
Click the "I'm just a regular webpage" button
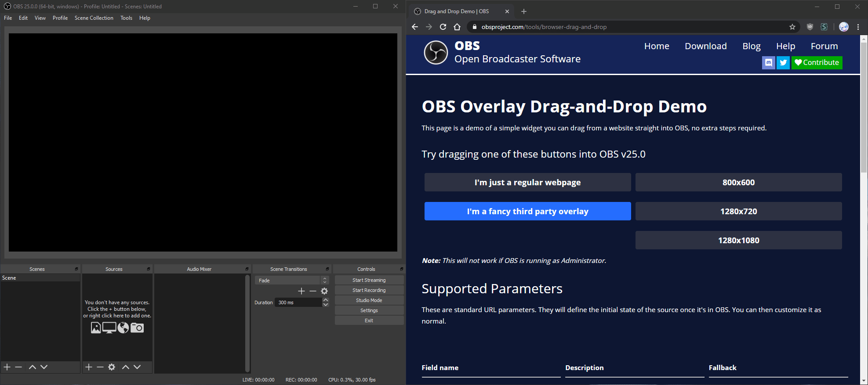click(x=527, y=182)
